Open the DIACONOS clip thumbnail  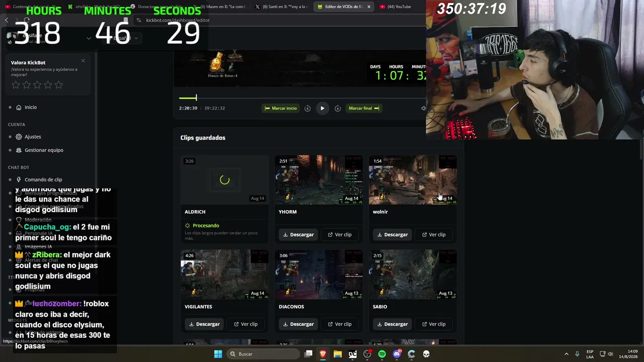[319, 275]
